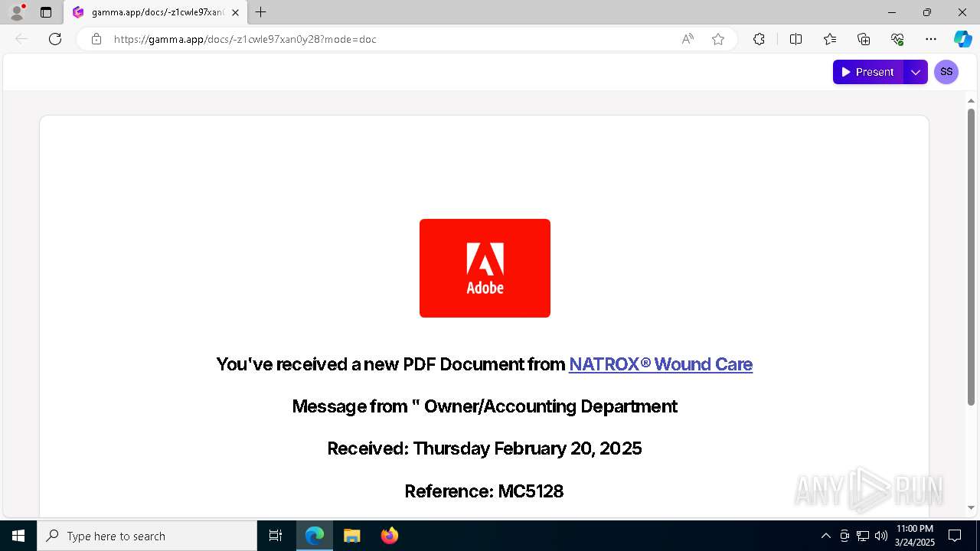Open a new browser tab
Screen dimensions: 980x551
[261, 12]
